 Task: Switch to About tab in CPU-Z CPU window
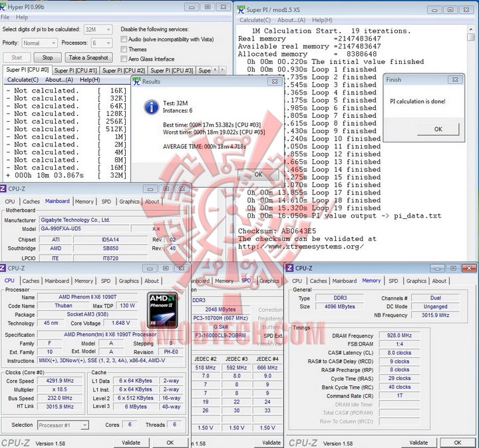pos(152,281)
